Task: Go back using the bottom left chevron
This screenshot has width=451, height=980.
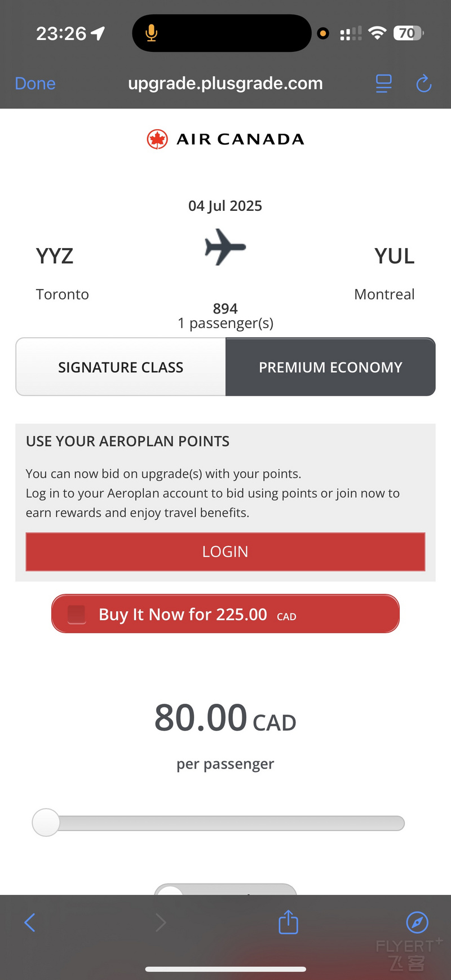Action: (30, 922)
